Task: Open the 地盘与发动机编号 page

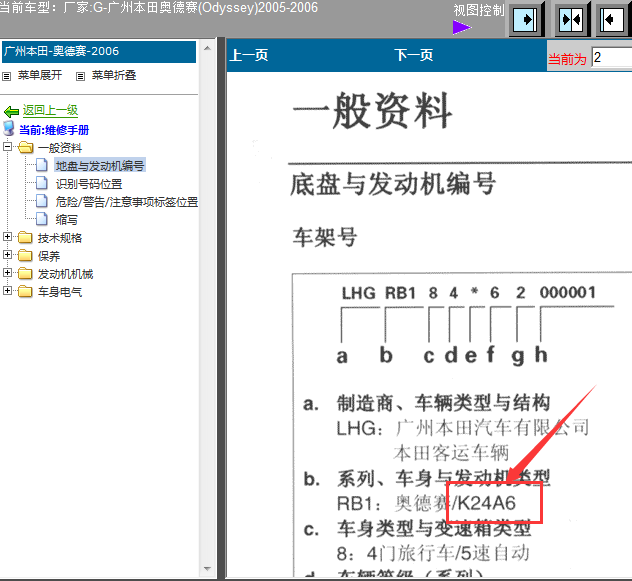Action: click(x=100, y=166)
